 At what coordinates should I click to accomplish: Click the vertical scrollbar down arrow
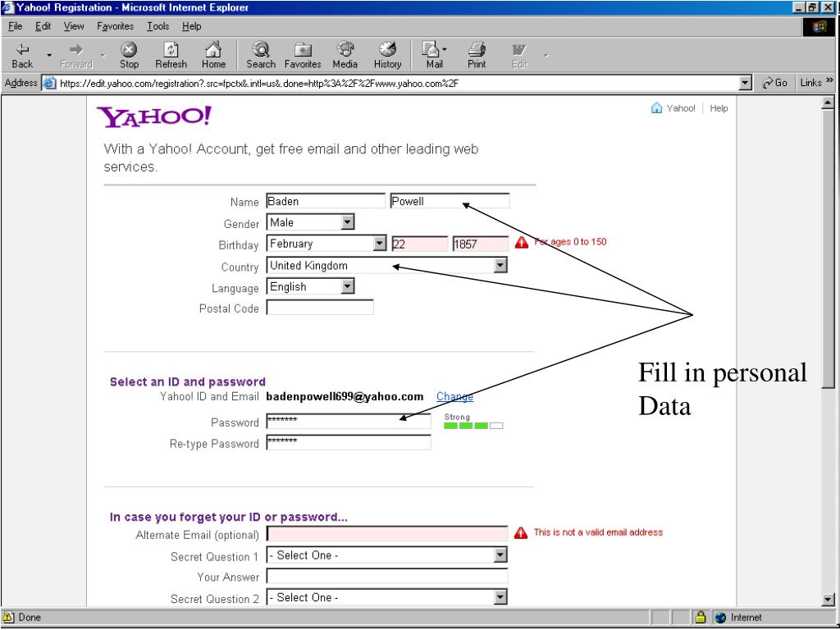[x=828, y=600]
